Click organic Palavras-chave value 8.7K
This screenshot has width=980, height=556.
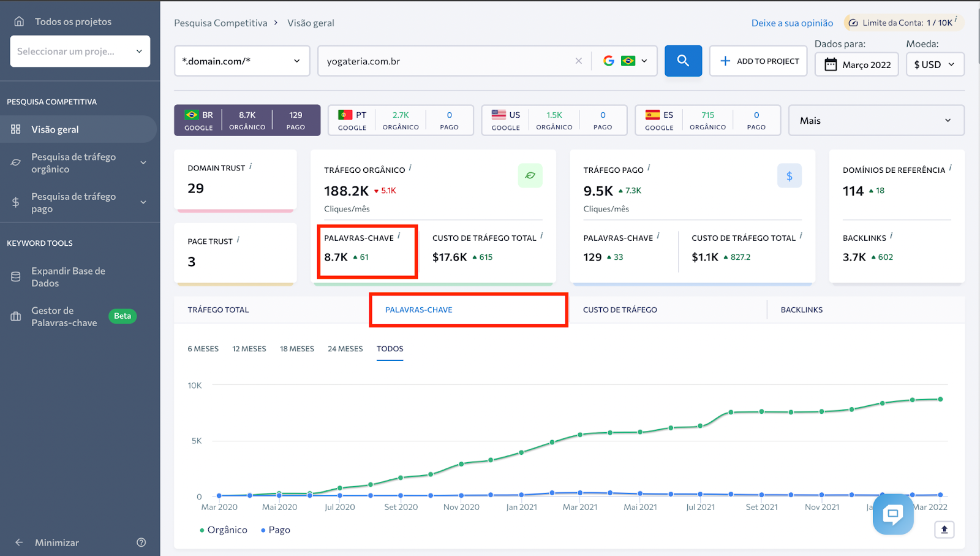pos(336,257)
